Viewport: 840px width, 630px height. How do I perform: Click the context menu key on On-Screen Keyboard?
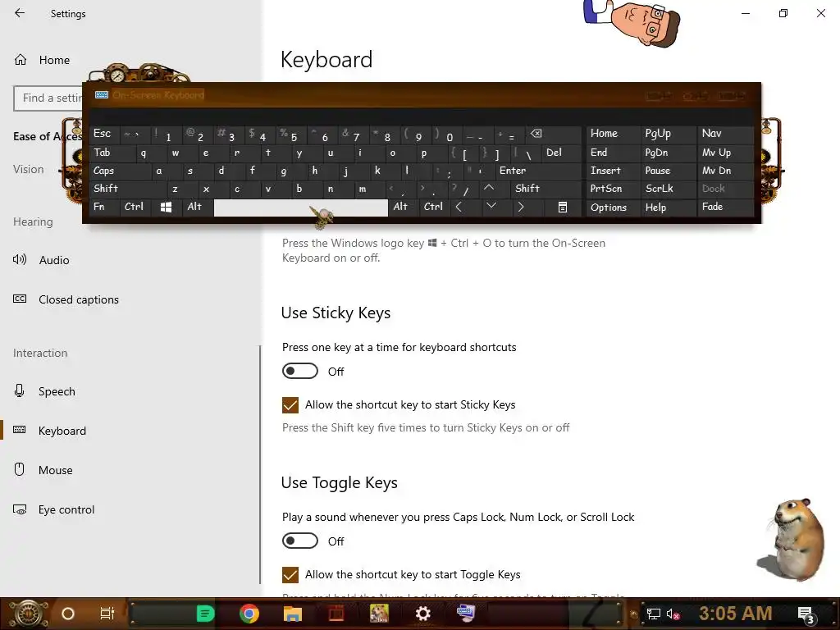[x=562, y=207]
